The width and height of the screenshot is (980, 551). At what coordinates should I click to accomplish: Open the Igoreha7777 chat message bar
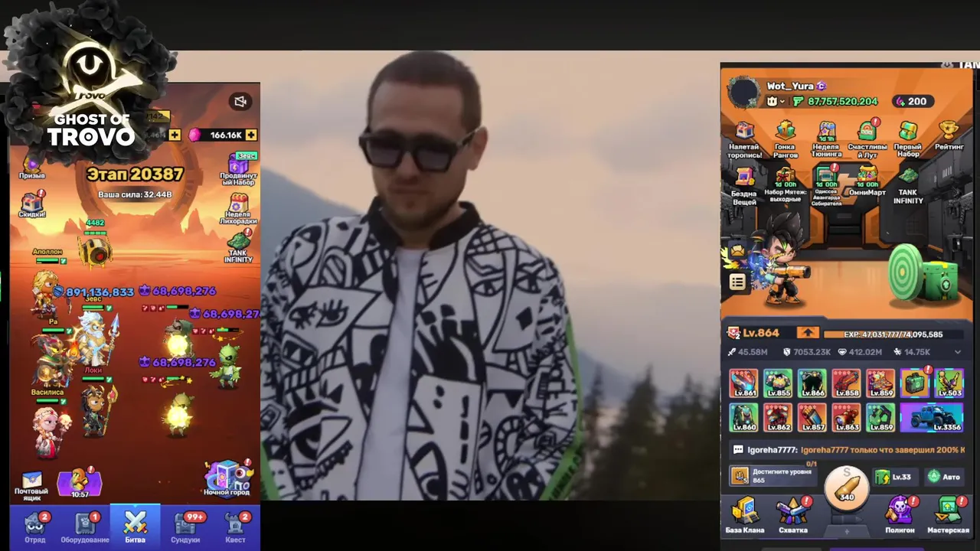pos(847,450)
